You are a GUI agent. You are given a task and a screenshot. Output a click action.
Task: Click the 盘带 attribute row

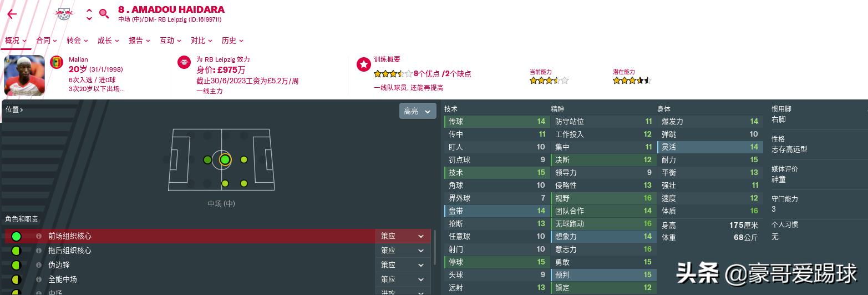click(x=496, y=211)
